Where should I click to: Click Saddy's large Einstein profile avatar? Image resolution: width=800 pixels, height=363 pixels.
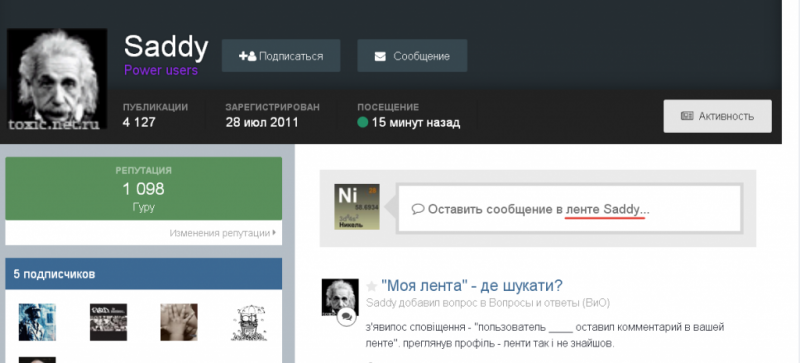coord(57,79)
